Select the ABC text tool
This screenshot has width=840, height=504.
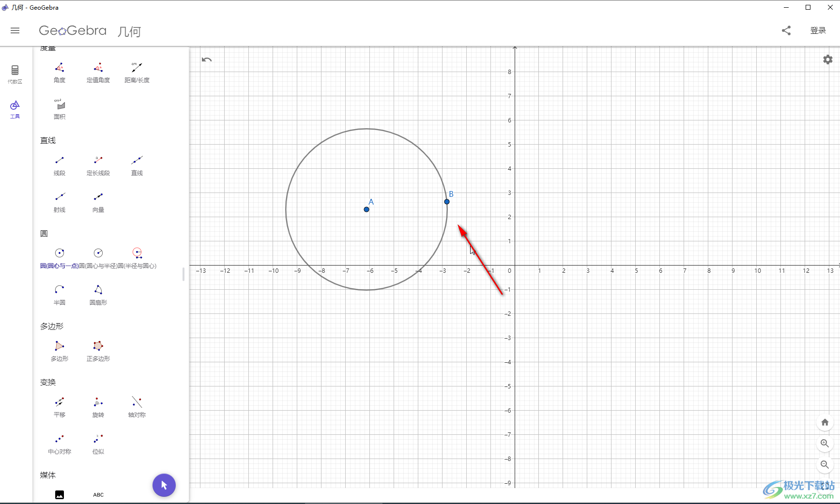98,495
